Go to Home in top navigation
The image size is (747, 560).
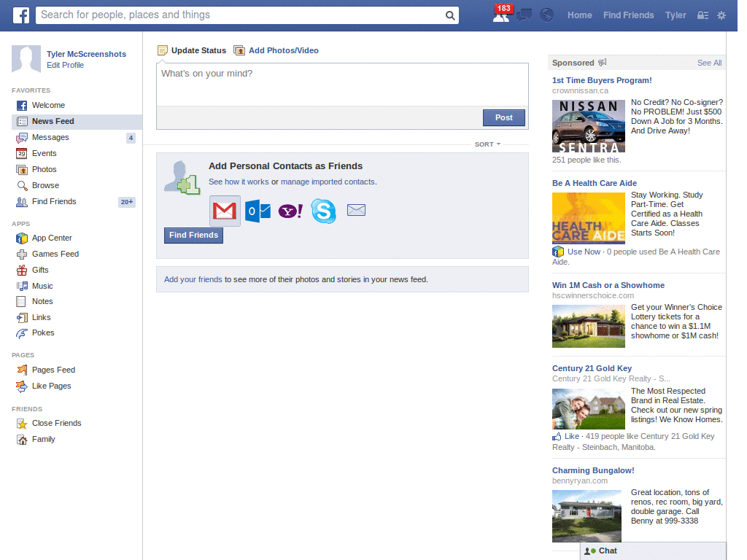(579, 15)
